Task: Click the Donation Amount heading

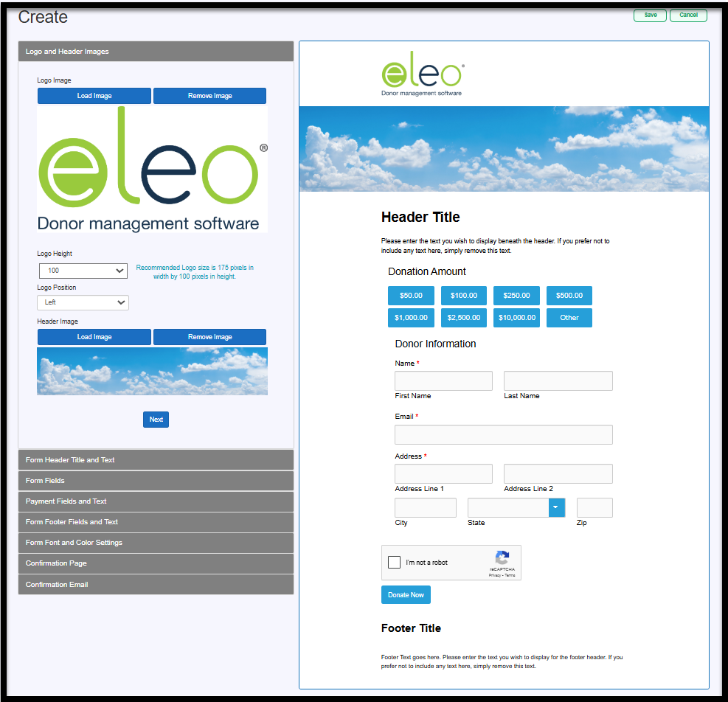Action: click(x=426, y=271)
